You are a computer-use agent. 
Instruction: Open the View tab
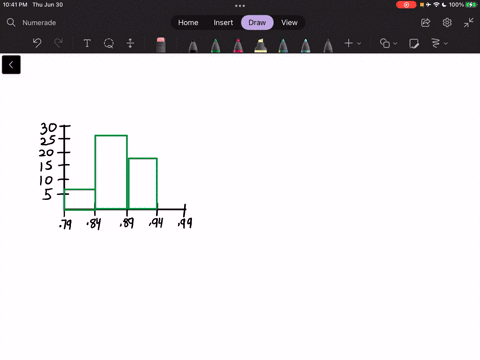point(289,23)
